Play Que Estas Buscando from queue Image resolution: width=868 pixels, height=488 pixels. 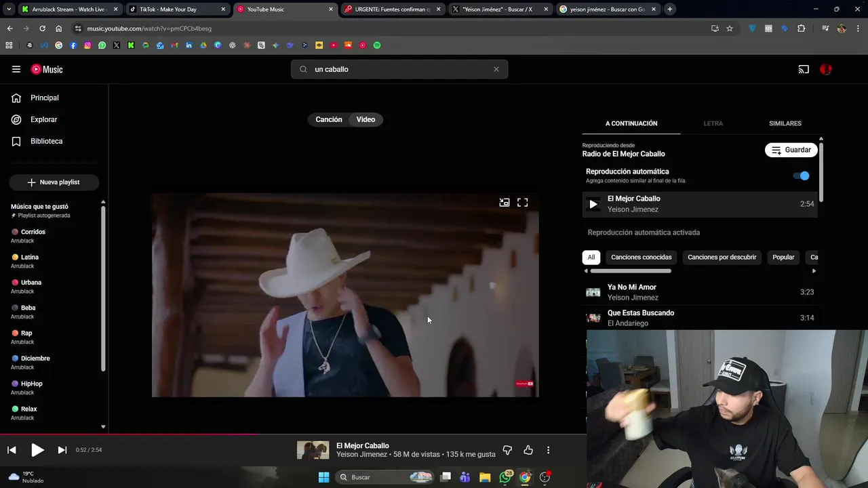click(700, 318)
